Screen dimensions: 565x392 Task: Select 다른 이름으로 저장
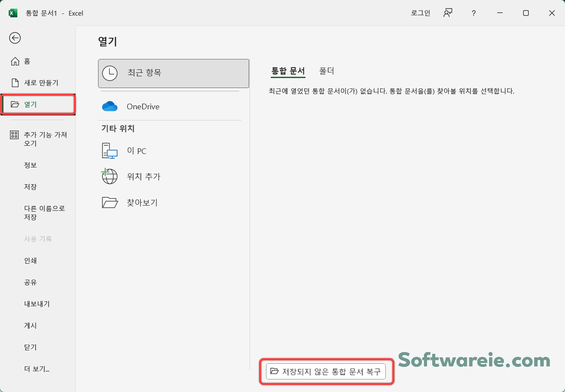(x=44, y=213)
